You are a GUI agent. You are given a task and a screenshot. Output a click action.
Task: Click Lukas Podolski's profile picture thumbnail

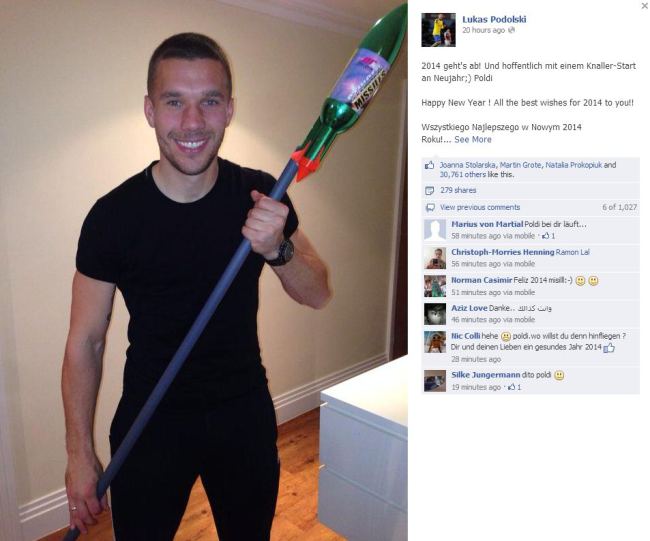click(x=438, y=30)
